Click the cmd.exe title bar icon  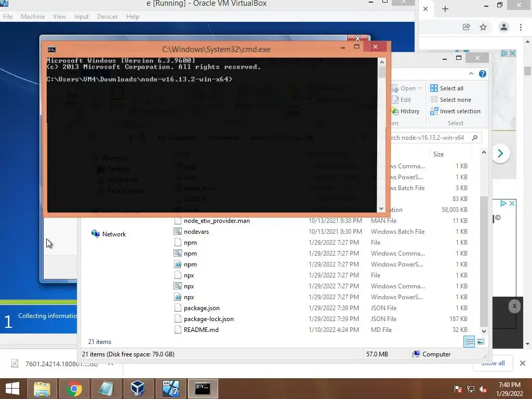tap(51, 49)
